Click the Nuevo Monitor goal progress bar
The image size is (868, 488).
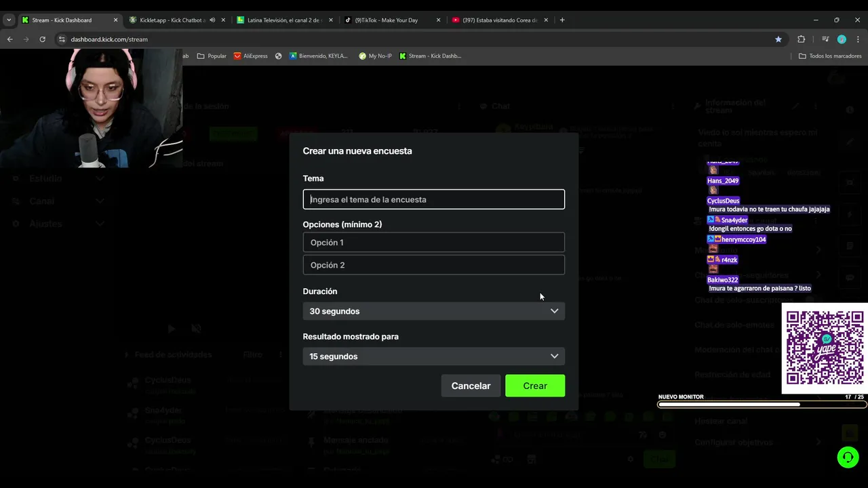point(762,405)
